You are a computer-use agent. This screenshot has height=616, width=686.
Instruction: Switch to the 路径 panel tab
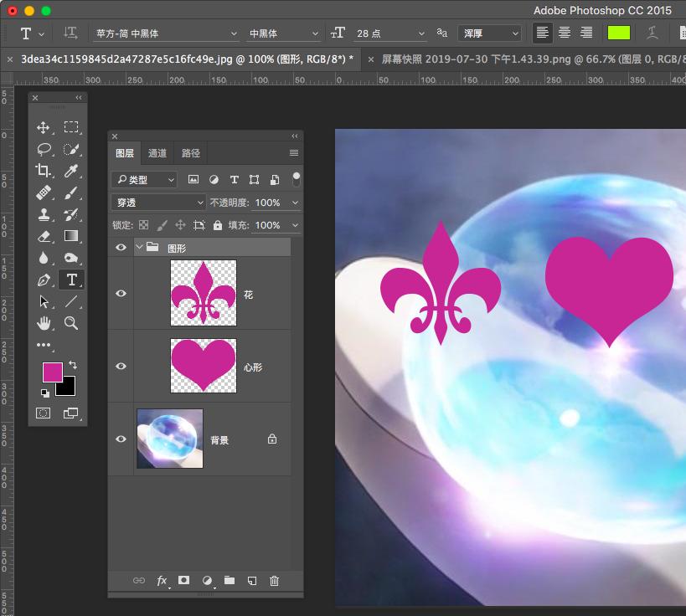tap(191, 153)
